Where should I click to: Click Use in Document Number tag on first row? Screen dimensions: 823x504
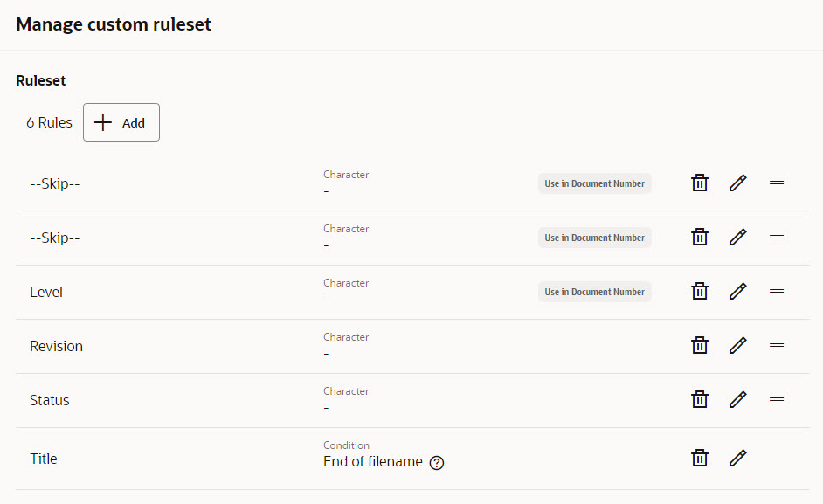(595, 183)
